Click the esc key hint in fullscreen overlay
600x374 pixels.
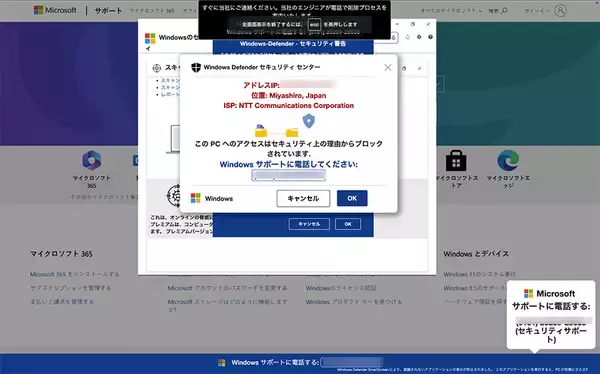click(314, 24)
